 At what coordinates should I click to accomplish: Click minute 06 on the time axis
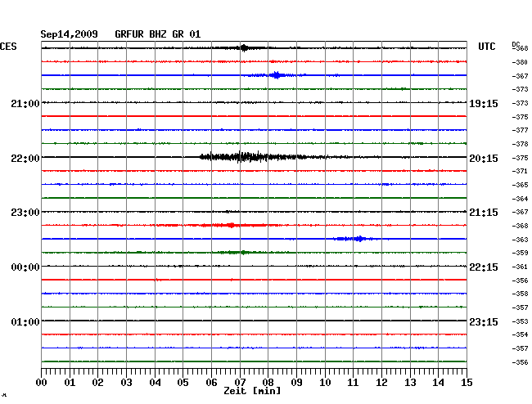pyautogui.click(x=211, y=382)
